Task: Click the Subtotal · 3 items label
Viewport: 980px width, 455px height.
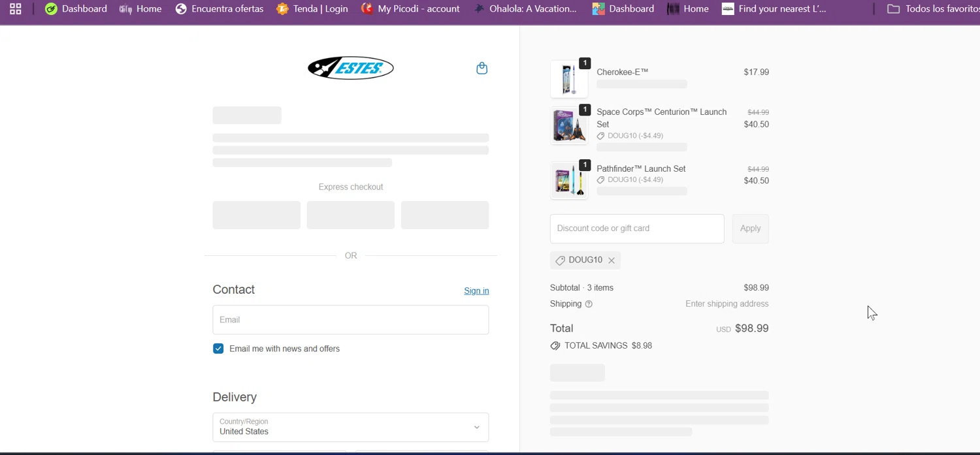Action: [581, 288]
